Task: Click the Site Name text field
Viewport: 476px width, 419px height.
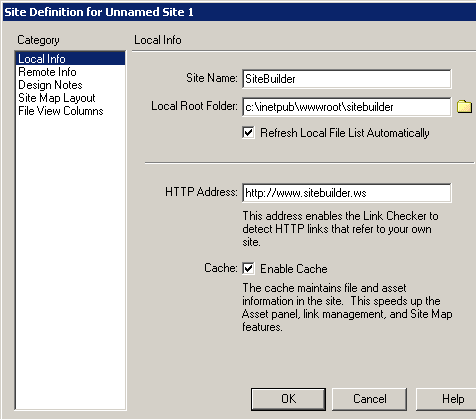Action: pyautogui.click(x=347, y=79)
